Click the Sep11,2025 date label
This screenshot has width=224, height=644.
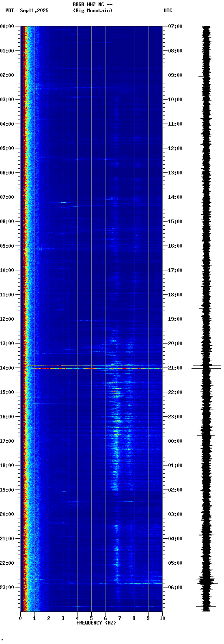coord(34,11)
